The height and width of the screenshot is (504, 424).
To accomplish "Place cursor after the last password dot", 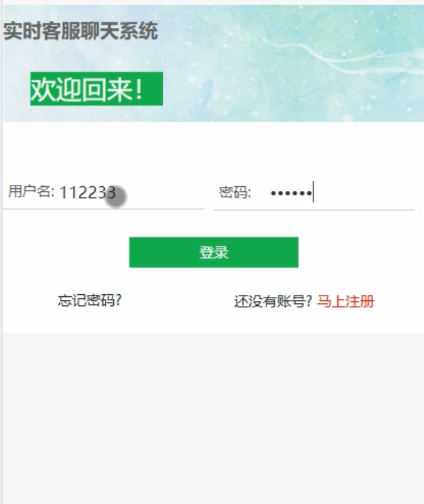I will tap(313, 193).
